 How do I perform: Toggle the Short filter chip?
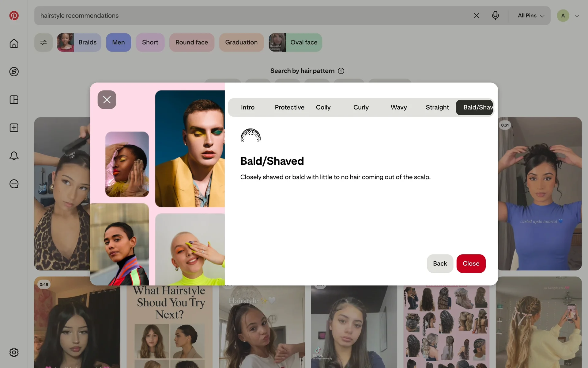(x=150, y=42)
